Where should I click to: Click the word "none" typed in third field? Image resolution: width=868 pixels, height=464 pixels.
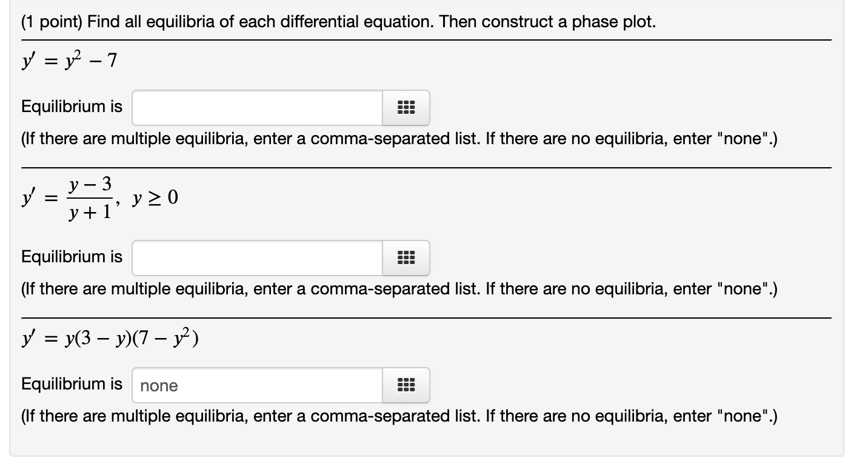click(x=159, y=386)
